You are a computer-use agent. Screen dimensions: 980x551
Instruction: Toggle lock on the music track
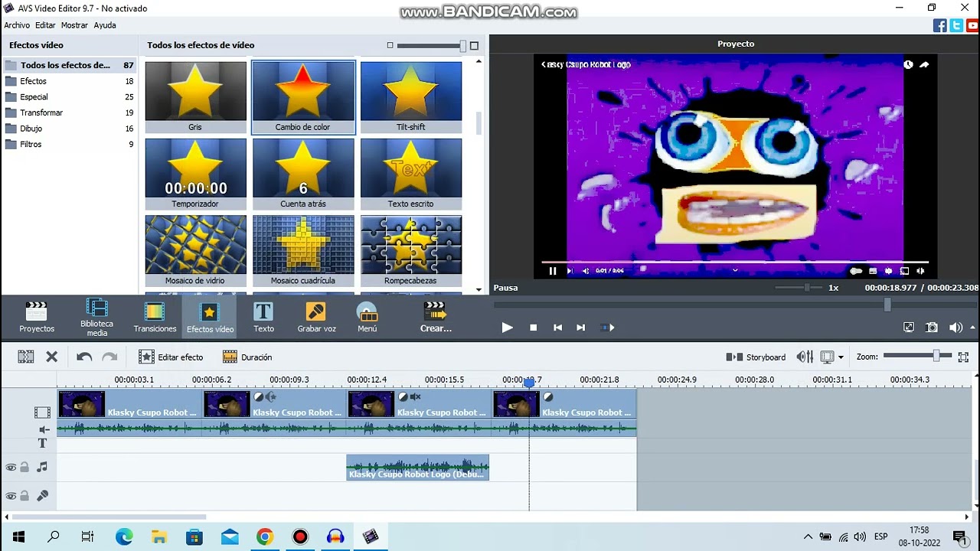[24, 467]
